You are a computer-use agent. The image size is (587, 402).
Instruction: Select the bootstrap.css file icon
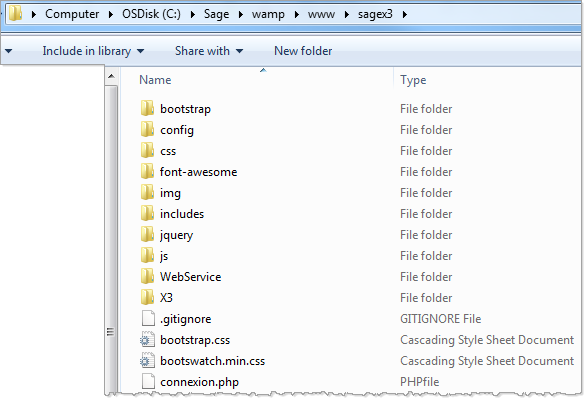(x=147, y=339)
